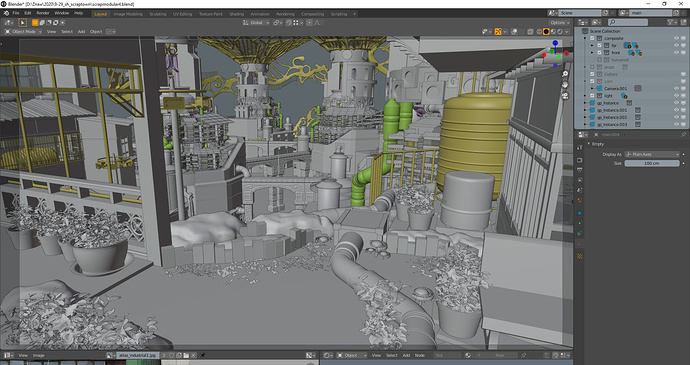Click the Scene name field

point(580,13)
